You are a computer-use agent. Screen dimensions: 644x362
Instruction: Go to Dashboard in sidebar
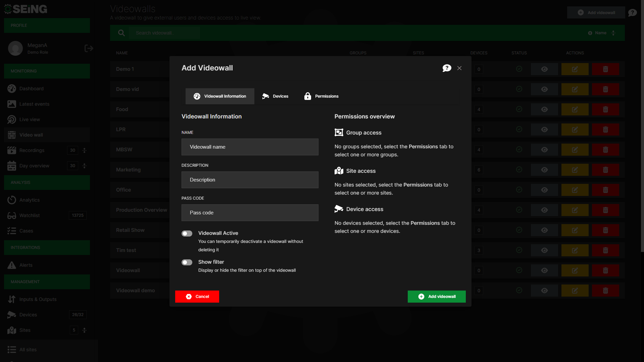47,89
